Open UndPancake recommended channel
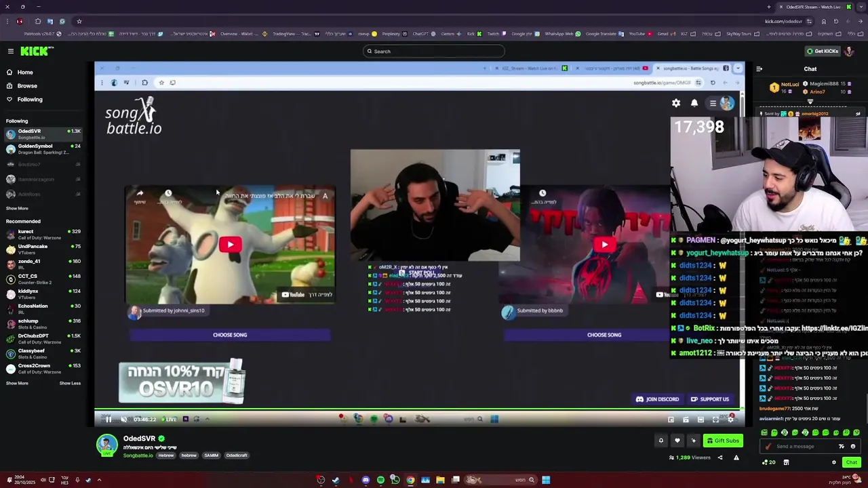Viewport: 868px width, 488px height. point(43,249)
